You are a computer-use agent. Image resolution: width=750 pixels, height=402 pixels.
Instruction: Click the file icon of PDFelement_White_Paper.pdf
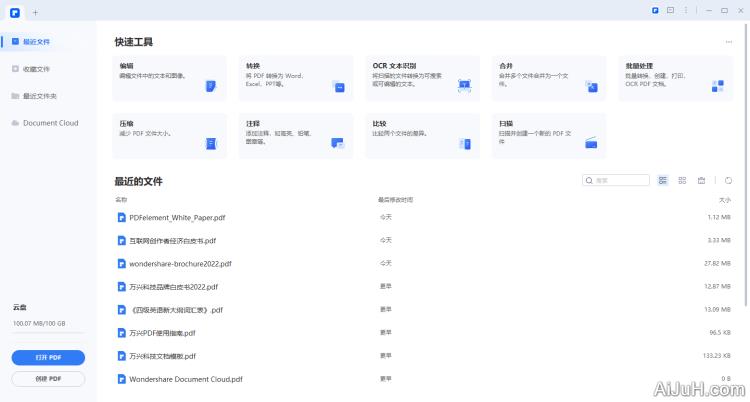[x=121, y=217]
